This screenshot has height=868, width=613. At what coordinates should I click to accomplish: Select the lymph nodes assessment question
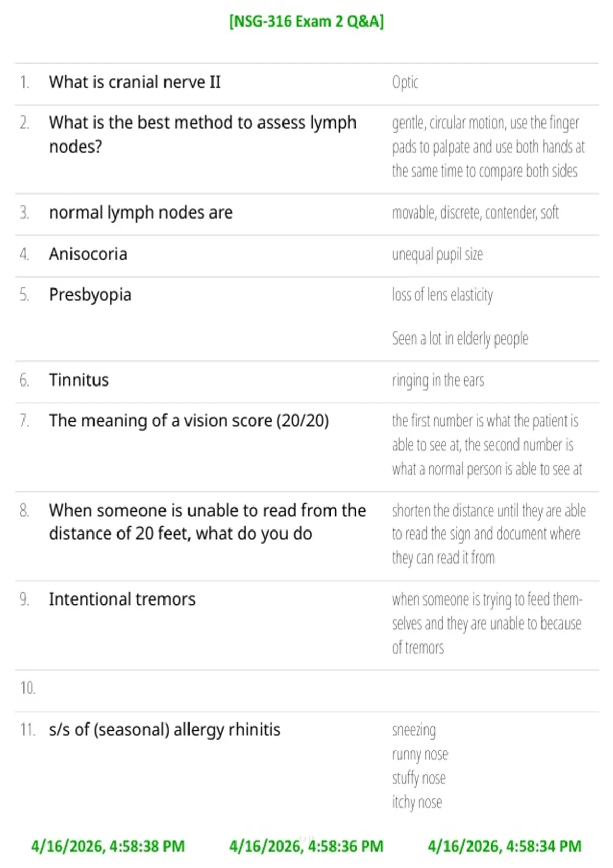203,135
